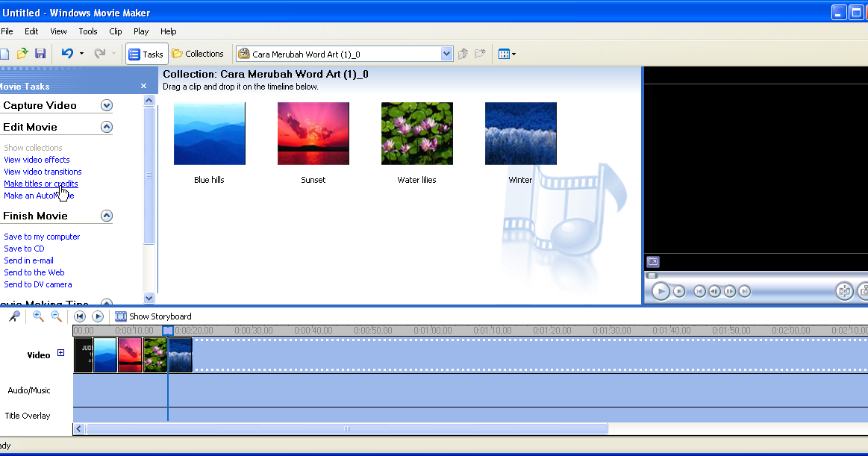Open the collection selector combo box
868x456 pixels.
pos(344,54)
